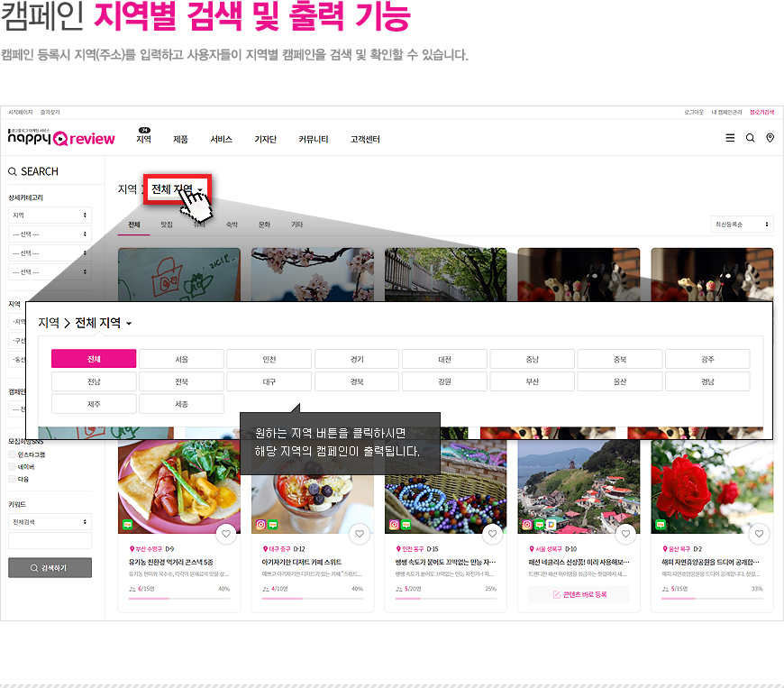The height and width of the screenshot is (688, 784).
Task: Select the 인천 region button
Action: (x=269, y=359)
